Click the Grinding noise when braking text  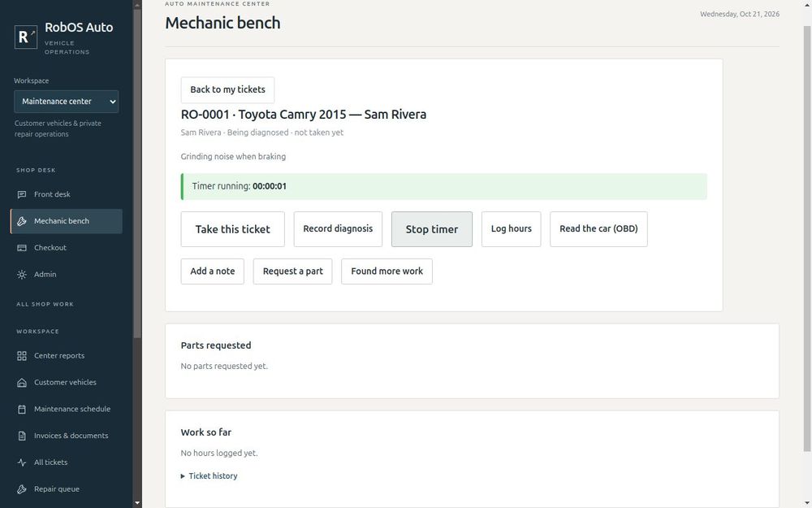click(x=233, y=157)
